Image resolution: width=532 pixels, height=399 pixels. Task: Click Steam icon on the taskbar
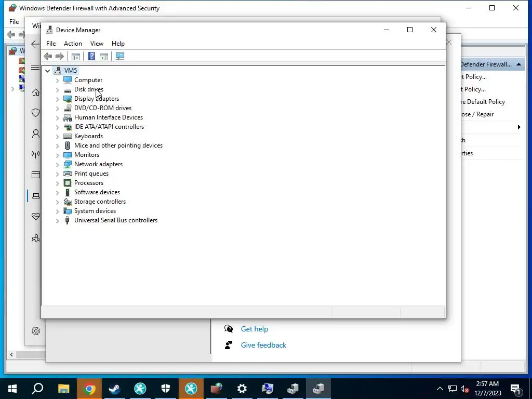click(114, 388)
